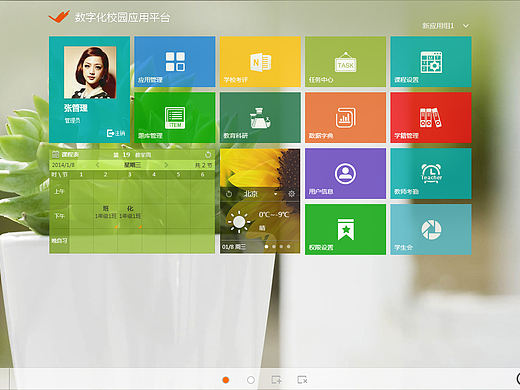Image resolution: width=520 pixels, height=390 pixels.
Task: Expand the 新应用组1 chevron at top right
Action: (466, 26)
